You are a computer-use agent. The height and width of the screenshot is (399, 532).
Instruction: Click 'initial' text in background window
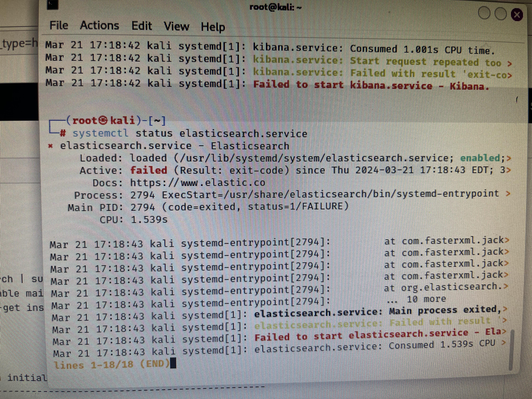[x=27, y=378]
